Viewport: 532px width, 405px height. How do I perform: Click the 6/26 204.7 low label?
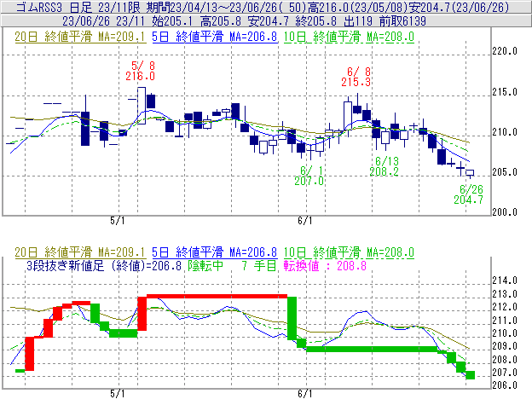pos(469,194)
